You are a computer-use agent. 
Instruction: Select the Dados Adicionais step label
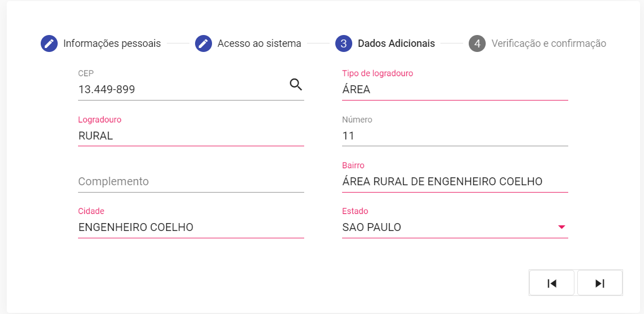click(x=396, y=43)
